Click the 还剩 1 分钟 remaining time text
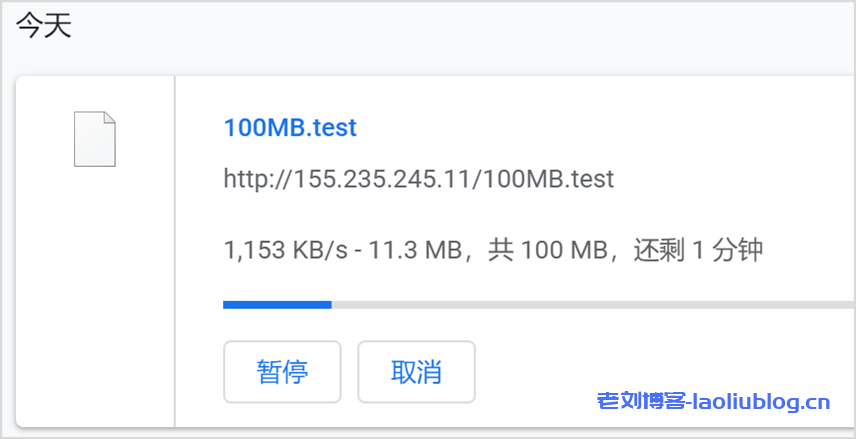 698,249
